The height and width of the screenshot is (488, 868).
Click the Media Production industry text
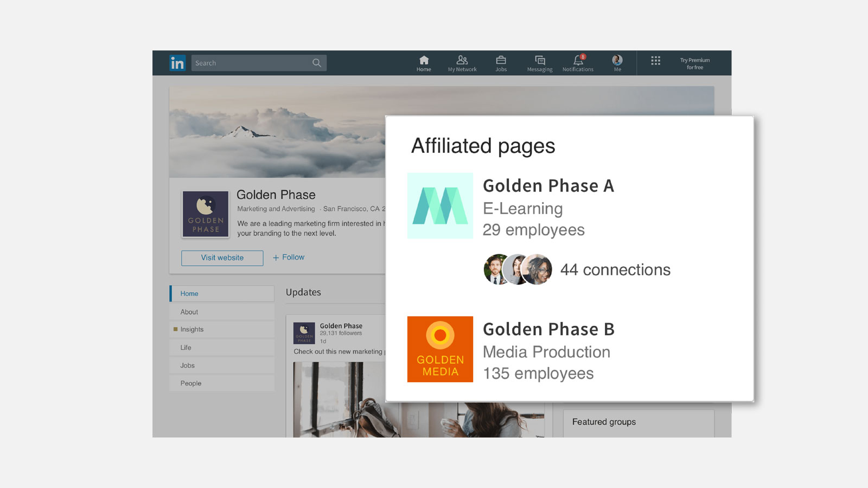click(546, 352)
